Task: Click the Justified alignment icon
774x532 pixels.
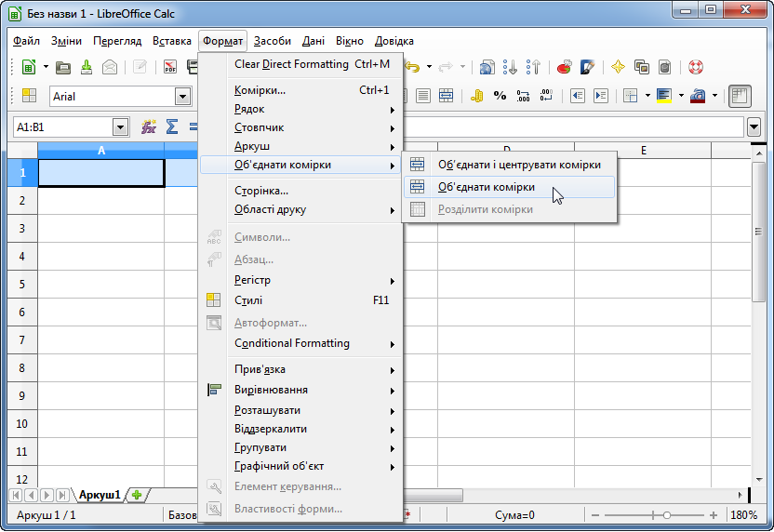Action: coord(422,96)
